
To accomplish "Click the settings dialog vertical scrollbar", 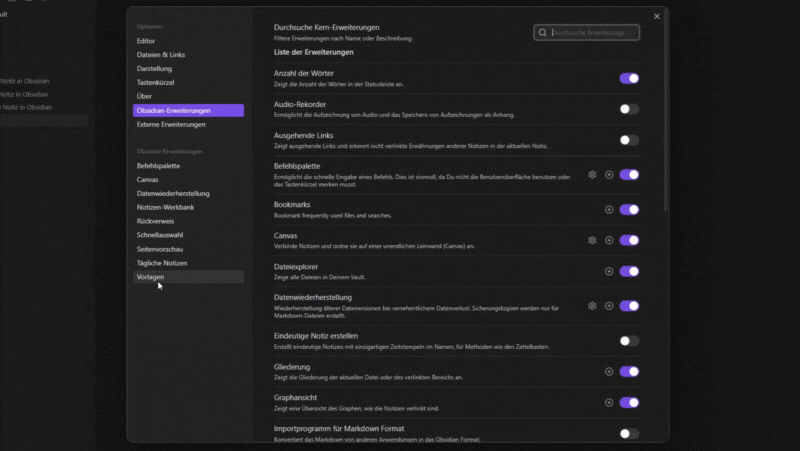I will click(665, 112).
